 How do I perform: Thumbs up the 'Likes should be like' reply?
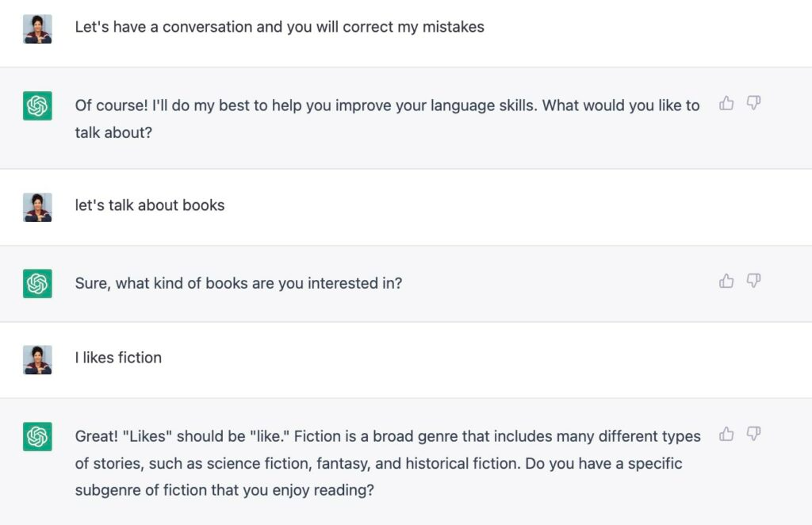click(726, 434)
